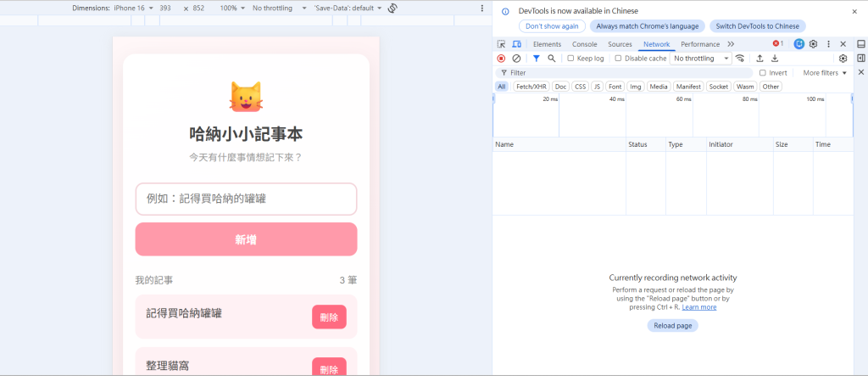Check the Invert filter checkbox
868x376 pixels.
762,73
